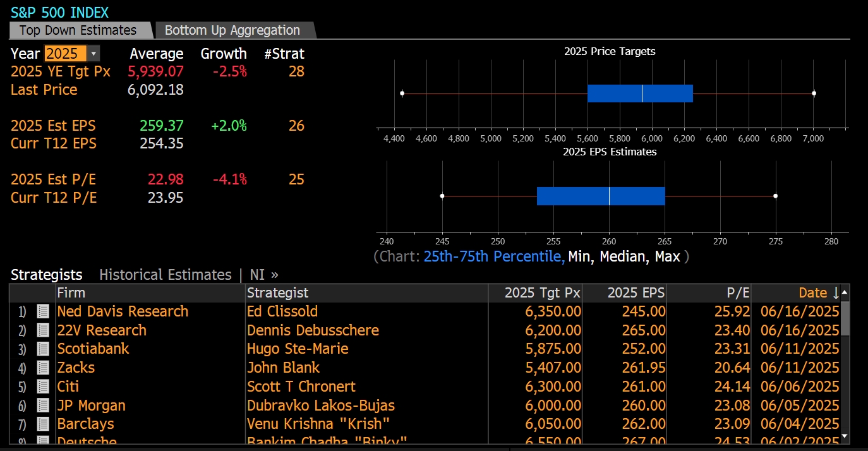Click 2025 Est P/E value 22.98

click(x=166, y=179)
